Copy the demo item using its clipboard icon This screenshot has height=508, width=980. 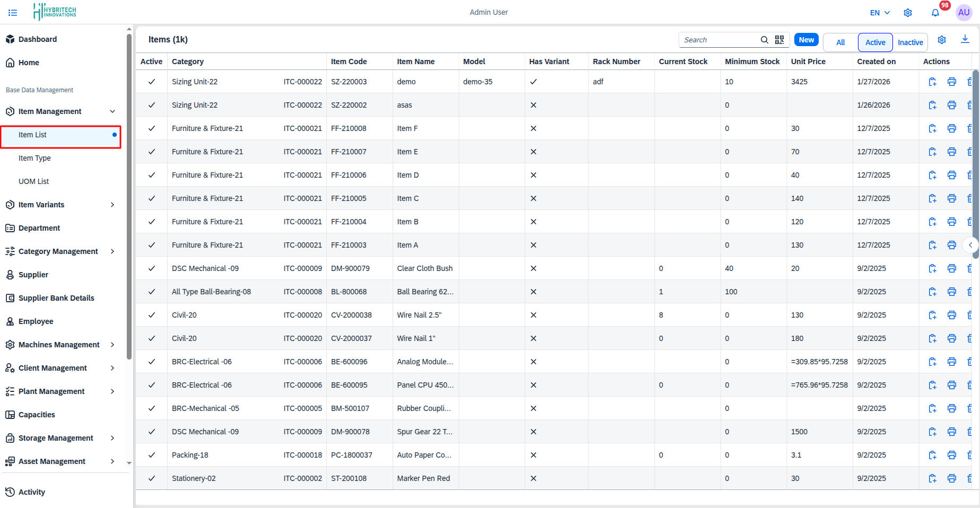(x=932, y=82)
